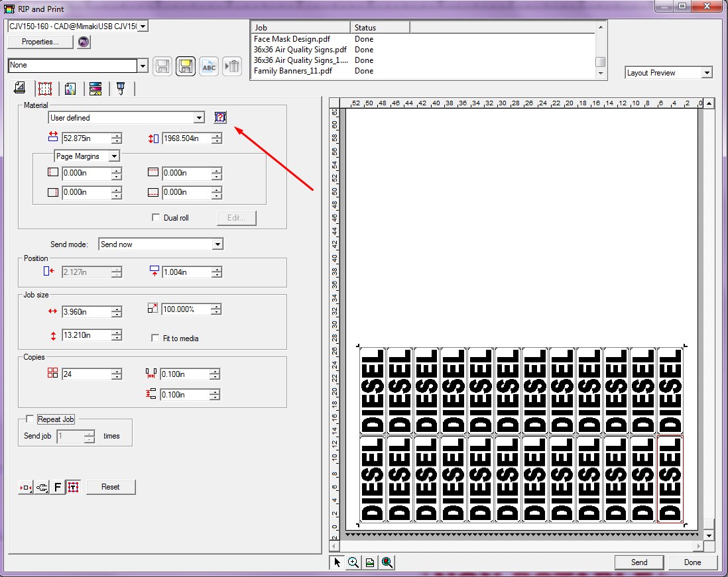728x577 pixels.
Task: Click the letter F orientation icon
Action: [x=58, y=487]
